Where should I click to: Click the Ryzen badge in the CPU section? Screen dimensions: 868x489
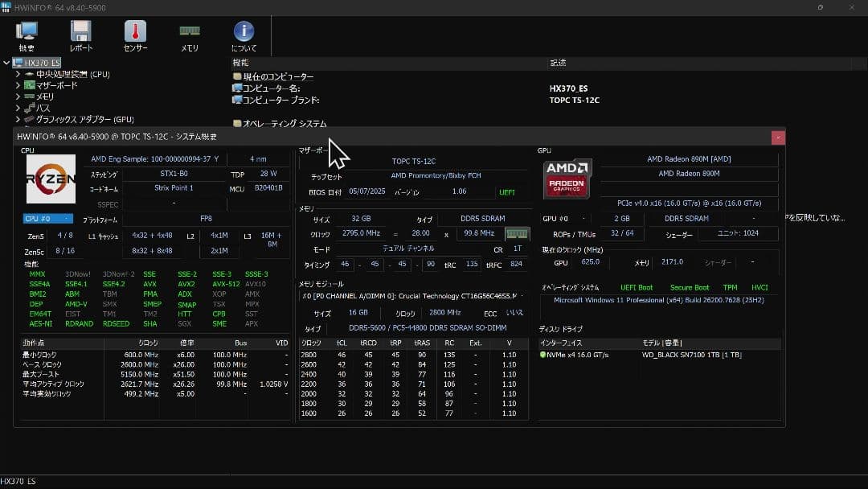point(50,179)
